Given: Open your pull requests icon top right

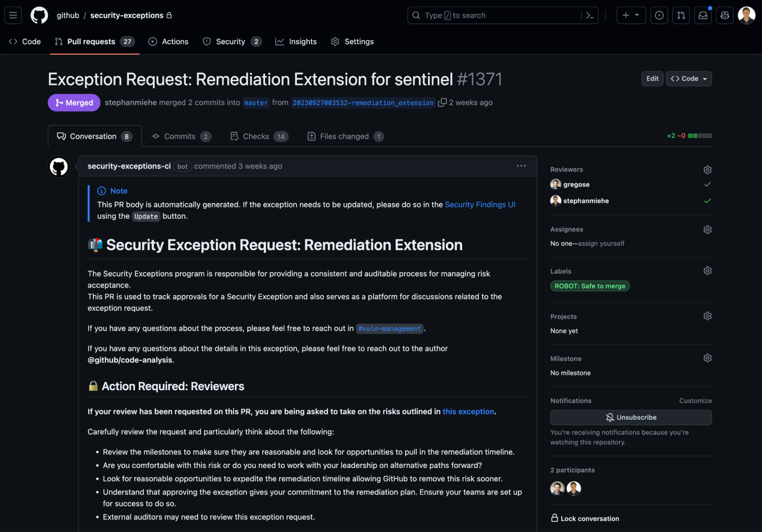Looking at the screenshot, I should 681,15.
